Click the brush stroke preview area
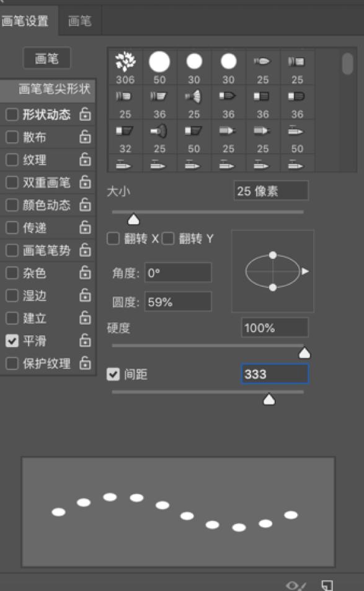Image resolution: width=364 pixels, height=591 pixels. (x=178, y=512)
